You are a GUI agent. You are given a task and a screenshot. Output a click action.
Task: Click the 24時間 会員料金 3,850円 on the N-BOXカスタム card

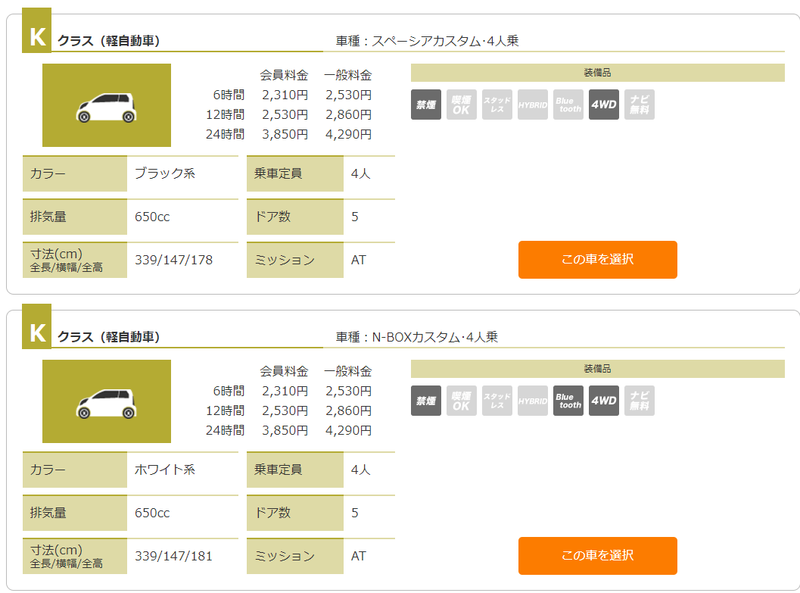pos(285,430)
